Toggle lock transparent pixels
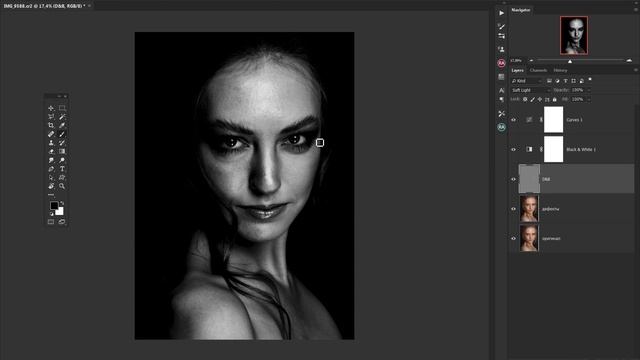The width and height of the screenshot is (640, 360). point(525,99)
